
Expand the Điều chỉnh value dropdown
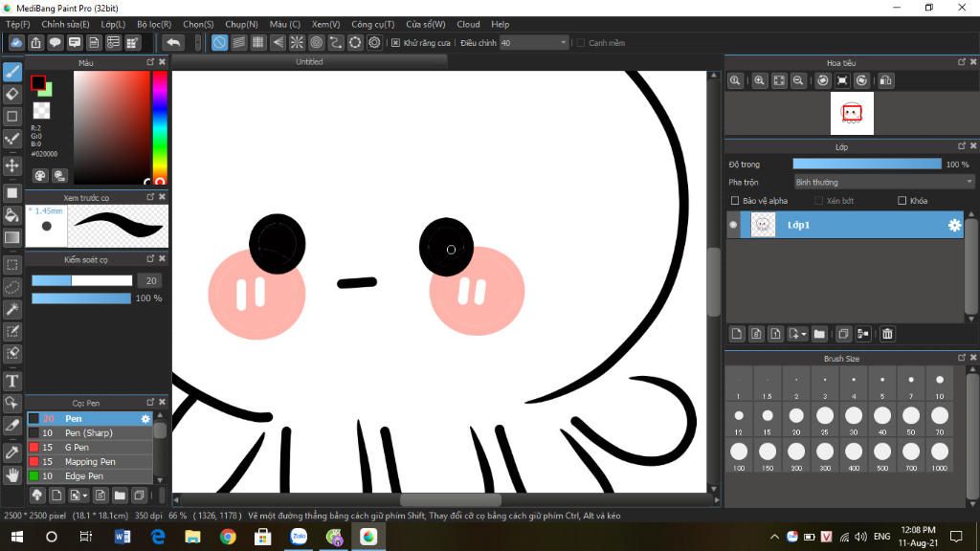point(563,43)
